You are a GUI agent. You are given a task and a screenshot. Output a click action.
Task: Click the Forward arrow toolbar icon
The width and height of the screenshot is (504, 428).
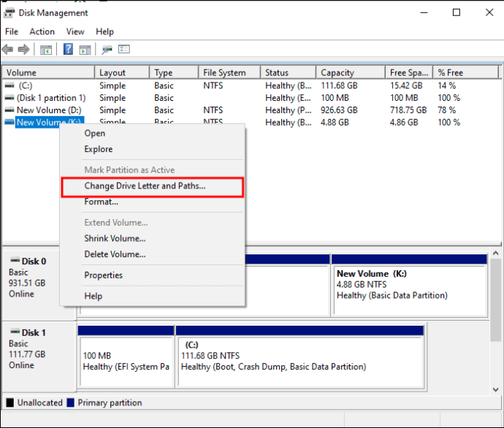pyautogui.click(x=23, y=50)
